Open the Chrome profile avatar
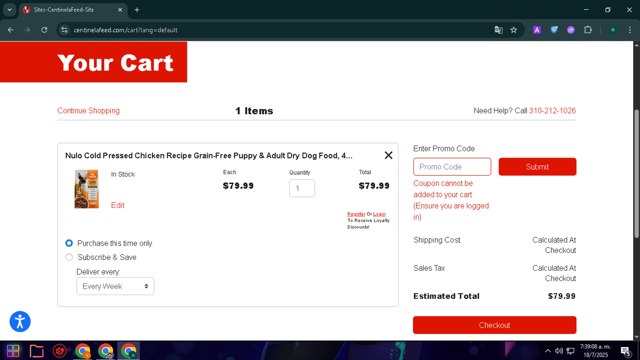Viewport: 640px width, 360px height. (x=613, y=30)
